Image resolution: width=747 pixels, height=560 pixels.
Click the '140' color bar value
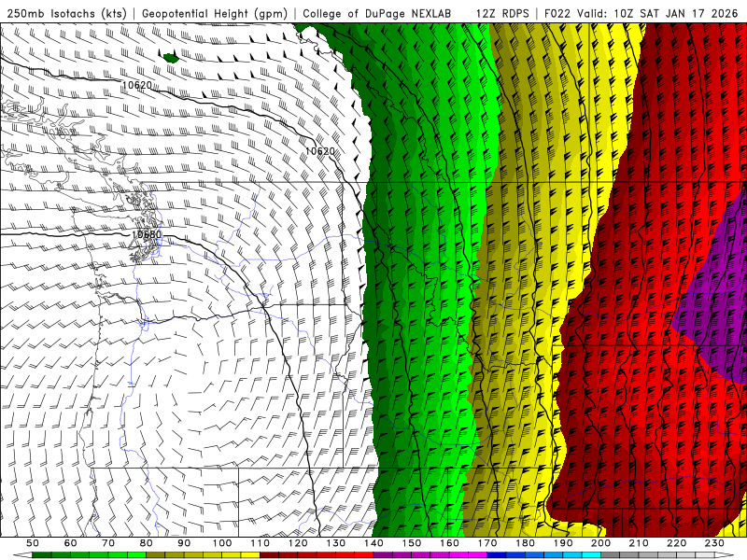(x=374, y=543)
